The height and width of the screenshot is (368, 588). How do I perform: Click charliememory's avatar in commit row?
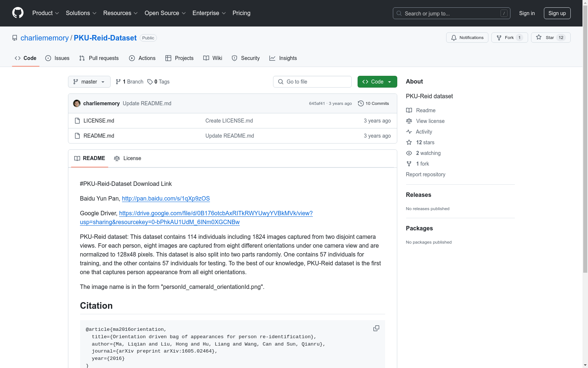[x=77, y=103]
